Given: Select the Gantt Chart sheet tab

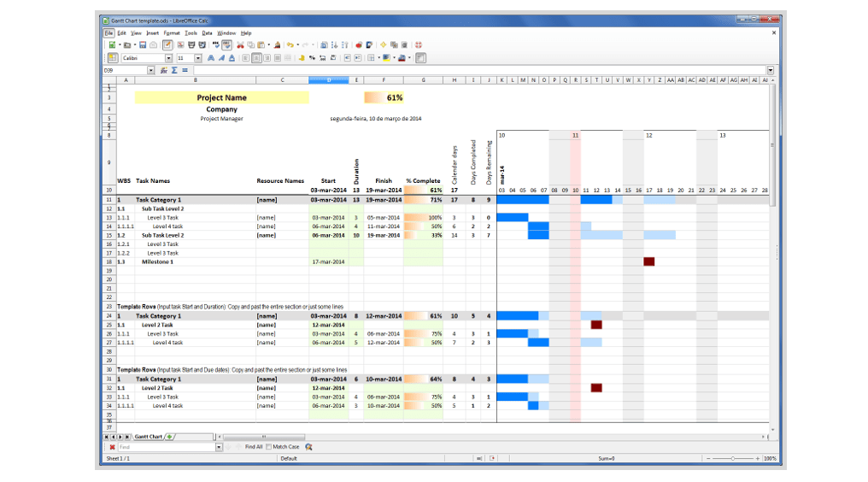Looking at the screenshot, I should pos(148,436).
